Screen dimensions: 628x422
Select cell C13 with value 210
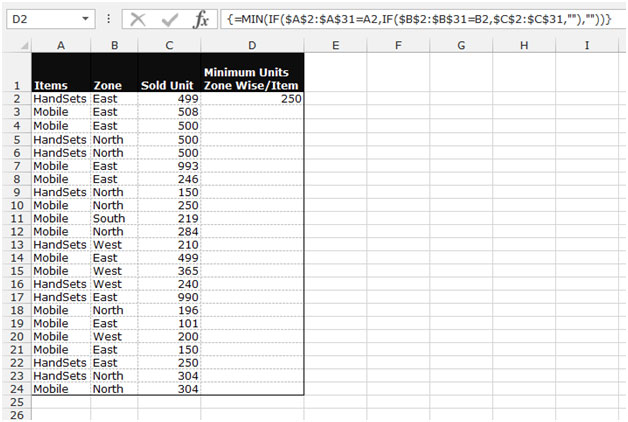click(169, 245)
